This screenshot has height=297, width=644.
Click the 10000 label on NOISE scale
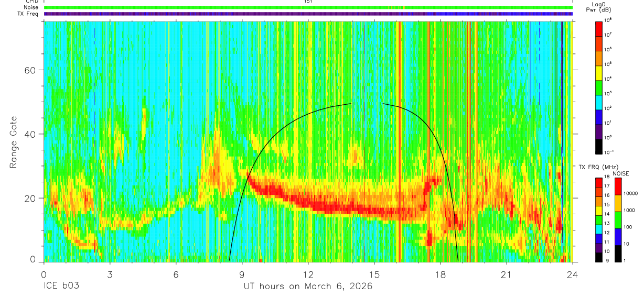coord(631,193)
